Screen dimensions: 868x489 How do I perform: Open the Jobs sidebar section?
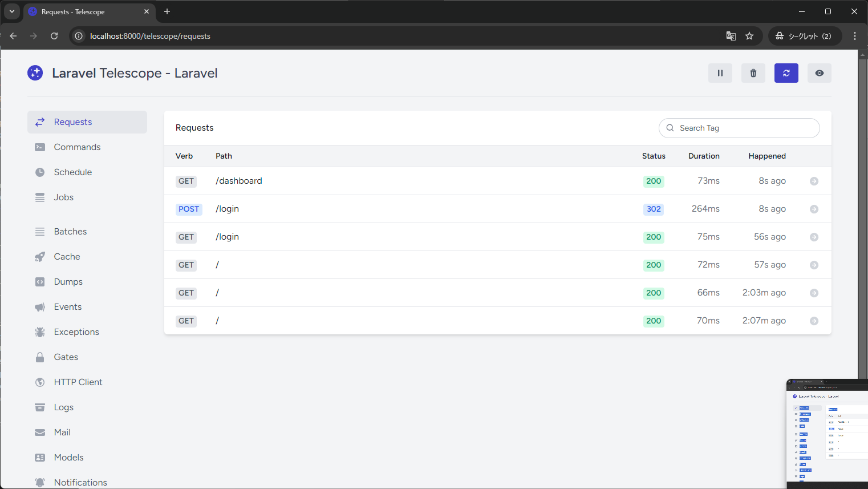tap(87, 197)
